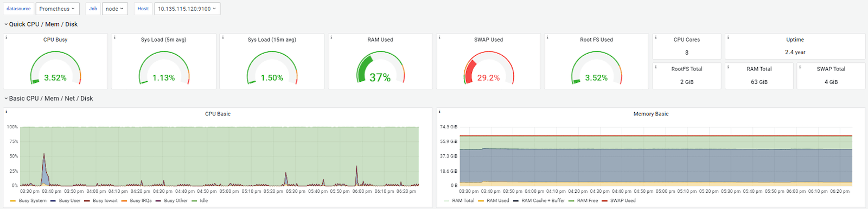Show info icon on Memory Basic panel

(439, 112)
